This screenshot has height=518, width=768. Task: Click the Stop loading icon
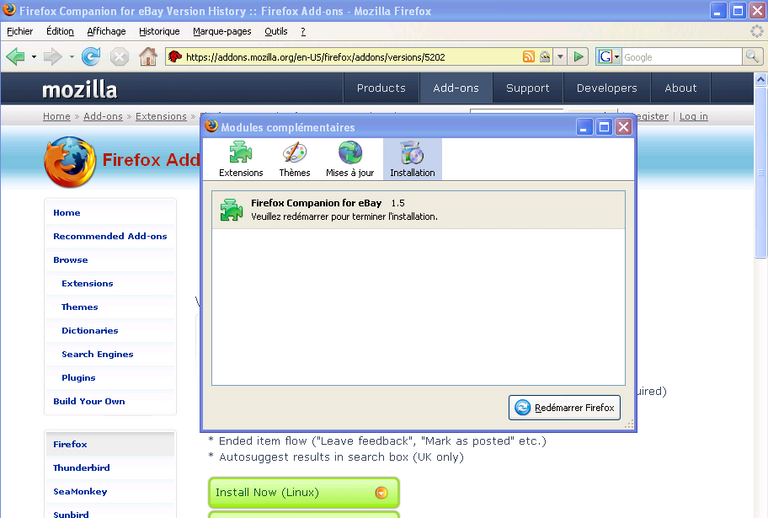[119, 57]
